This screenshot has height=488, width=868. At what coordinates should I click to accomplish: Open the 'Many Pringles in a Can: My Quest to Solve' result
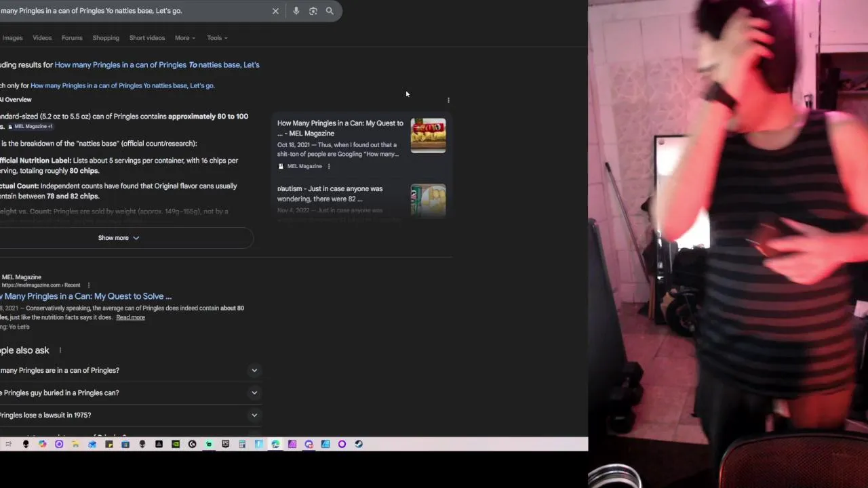point(85,296)
